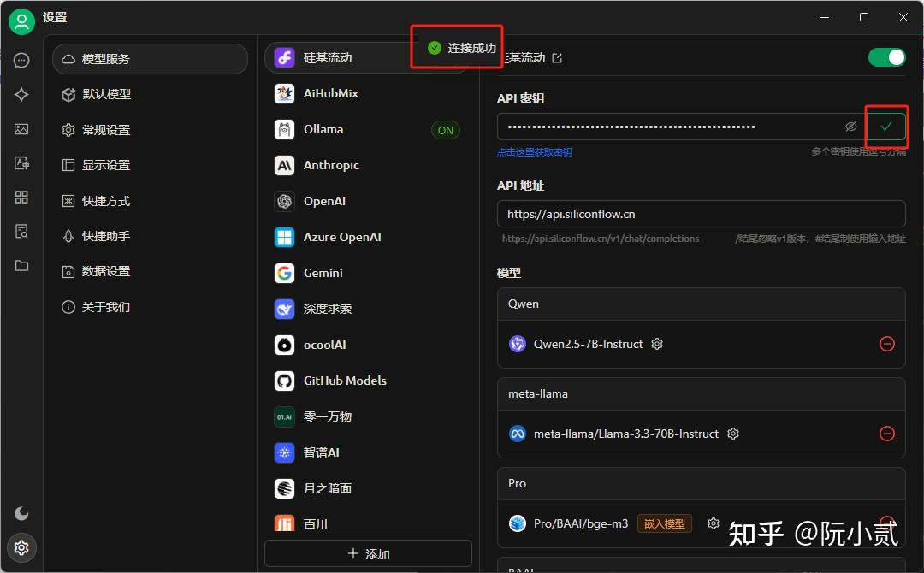Disable the 硅基流动 provider switch

click(886, 57)
